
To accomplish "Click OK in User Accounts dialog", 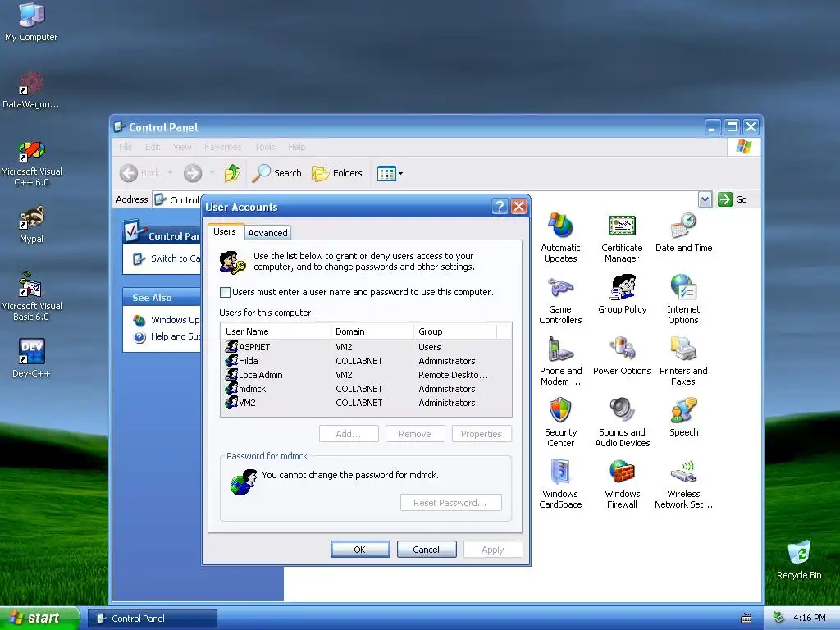I will [x=360, y=550].
